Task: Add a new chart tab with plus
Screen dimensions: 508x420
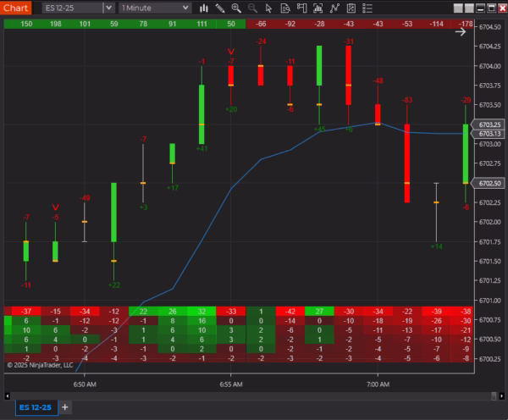Action: point(65,407)
